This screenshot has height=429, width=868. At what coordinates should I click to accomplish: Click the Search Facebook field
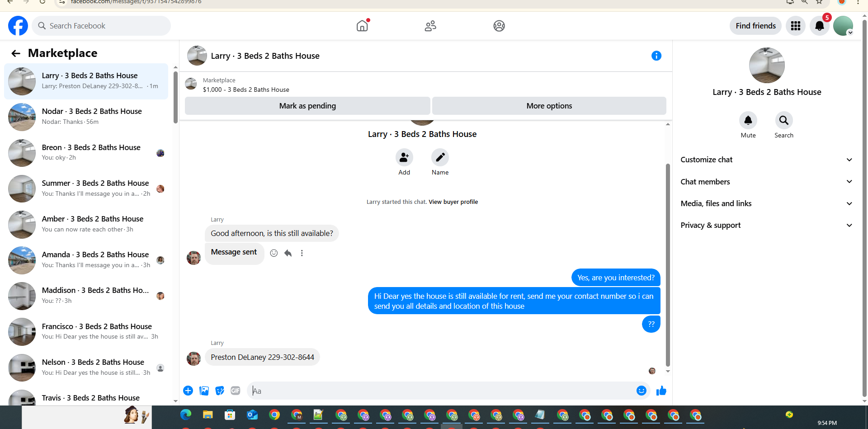pos(101,26)
